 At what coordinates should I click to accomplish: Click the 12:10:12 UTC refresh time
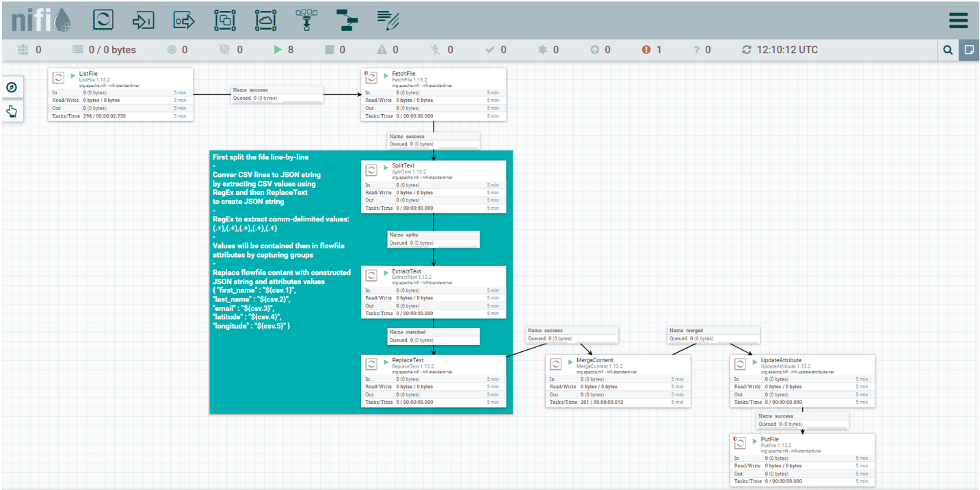coord(787,50)
